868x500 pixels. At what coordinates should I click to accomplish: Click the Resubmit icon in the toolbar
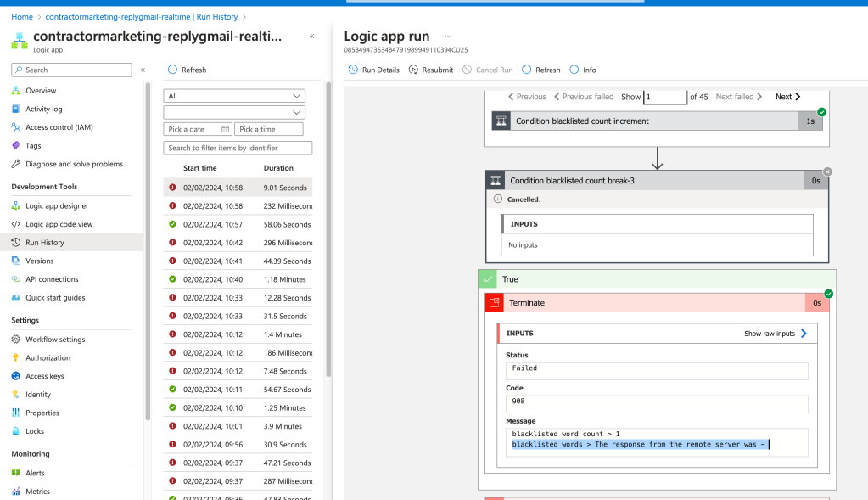pos(413,70)
